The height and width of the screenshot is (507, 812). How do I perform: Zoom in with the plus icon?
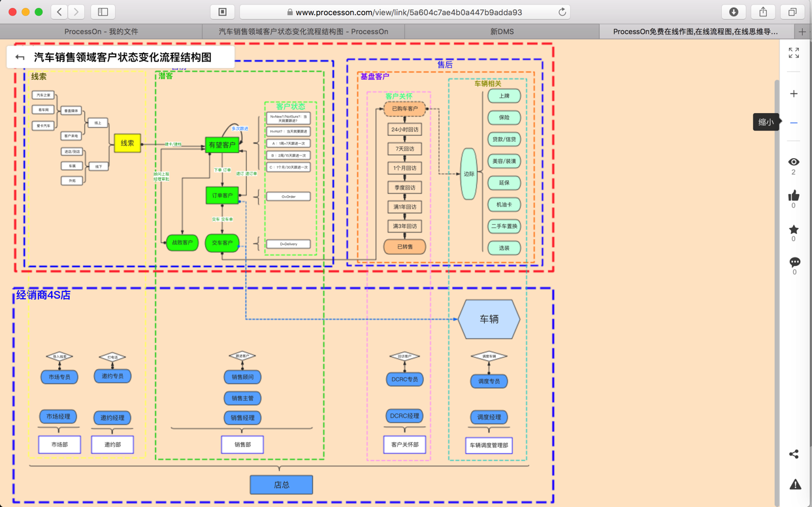(794, 94)
